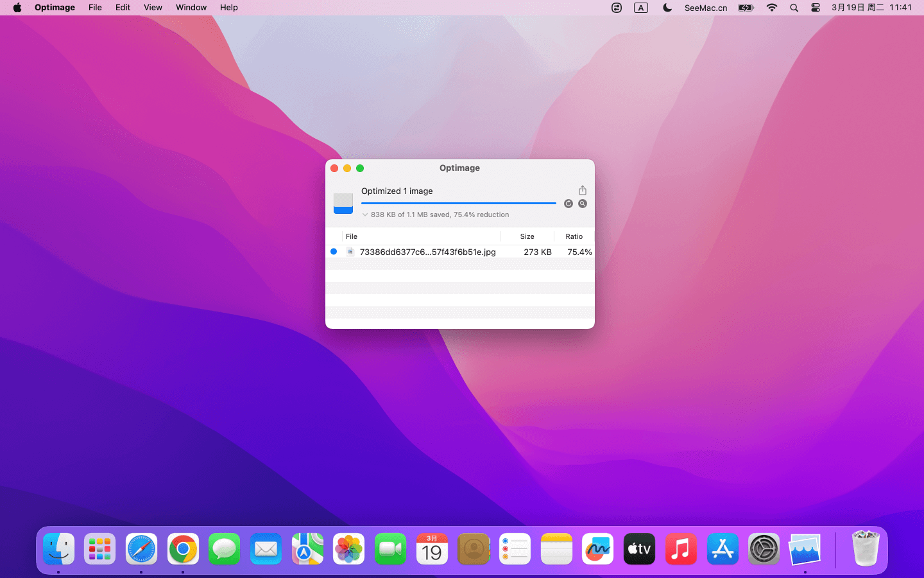Open the Apple menu

click(x=17, y=8)
